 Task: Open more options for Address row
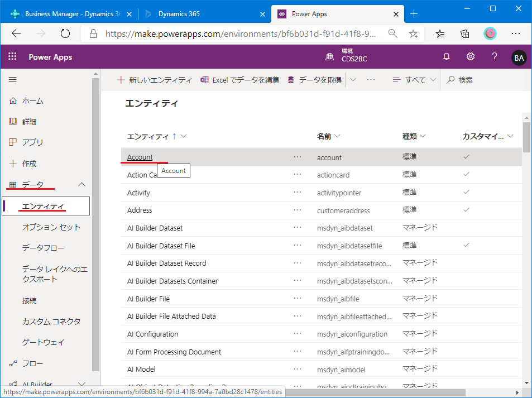(298, 210)
